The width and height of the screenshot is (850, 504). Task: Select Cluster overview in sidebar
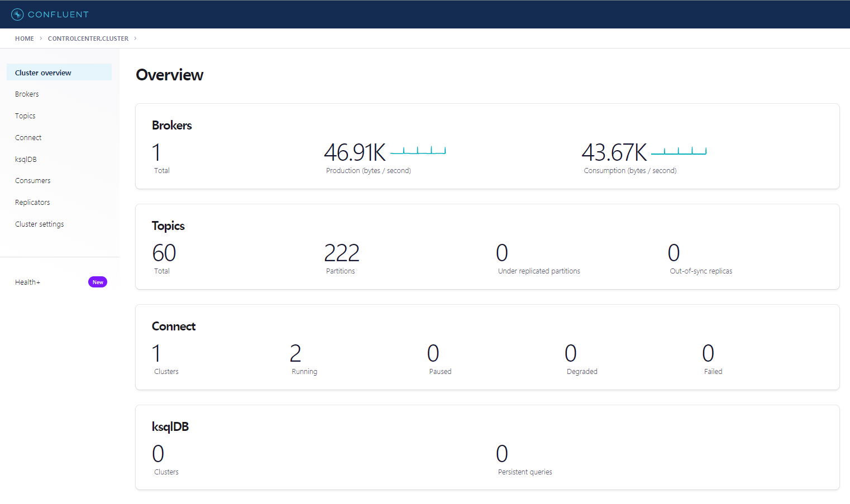point(59,73)
